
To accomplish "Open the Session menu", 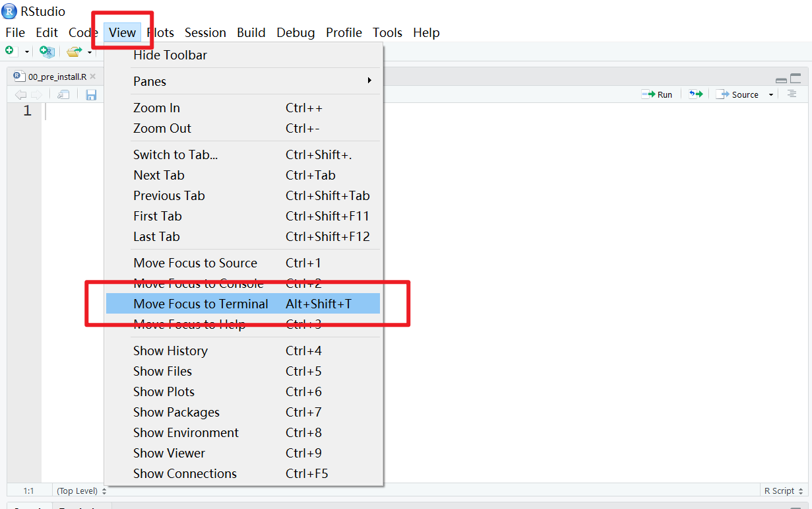I will pos(205,32).
